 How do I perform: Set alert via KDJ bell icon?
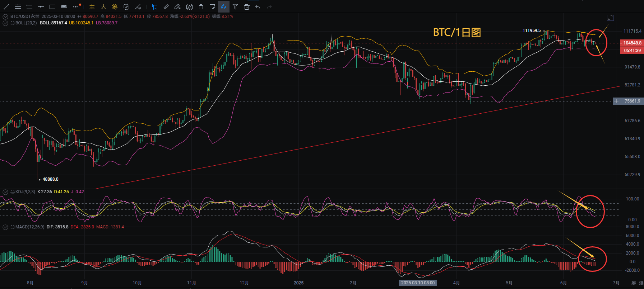(x=13, y=192)
